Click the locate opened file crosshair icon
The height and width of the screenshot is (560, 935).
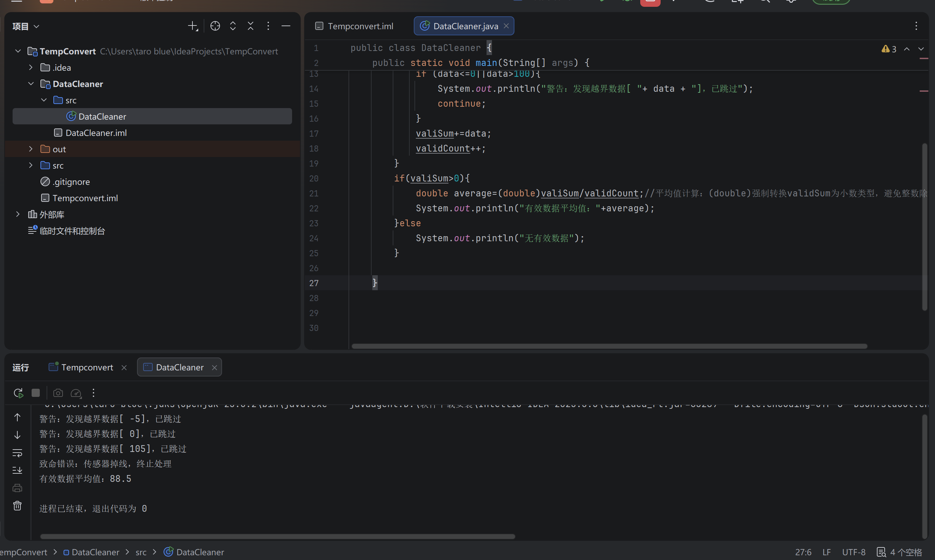(215, 26)
